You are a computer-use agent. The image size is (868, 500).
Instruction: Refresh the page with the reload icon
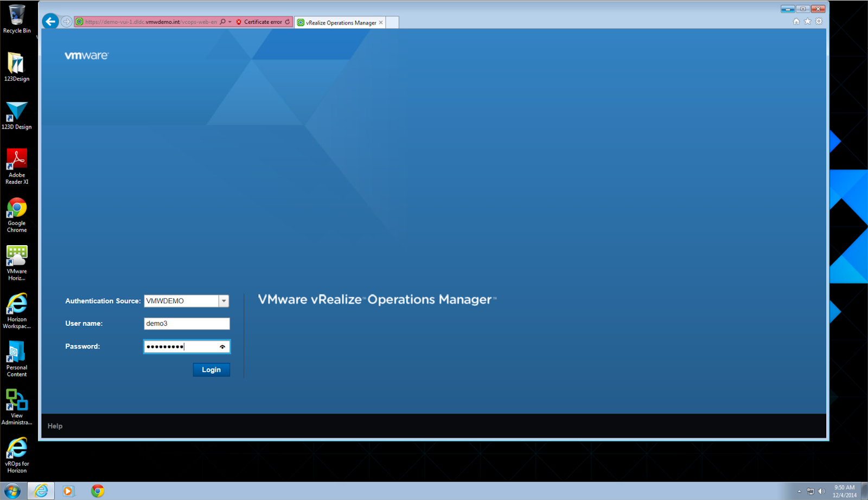[x=288, y=22]
